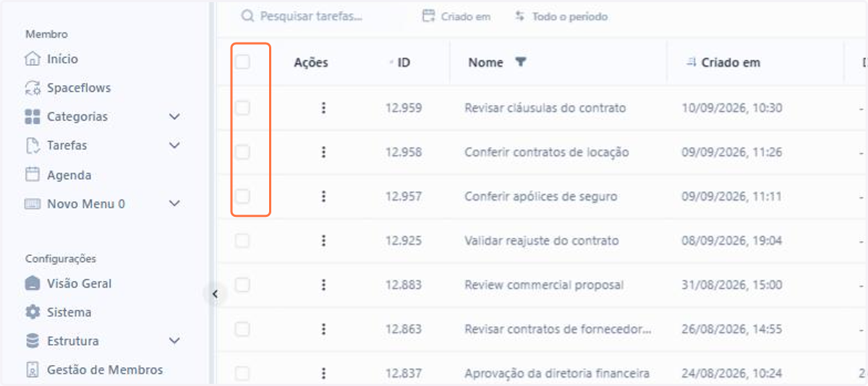This screenshot has height=386, width=868.
Task: Open Gestão de Membros item
Action: [x=105, y=369]
